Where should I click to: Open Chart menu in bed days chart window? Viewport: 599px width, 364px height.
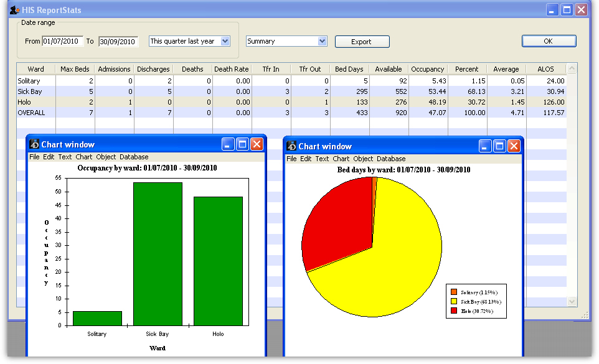pyautogui.click(x=341, y=159)
